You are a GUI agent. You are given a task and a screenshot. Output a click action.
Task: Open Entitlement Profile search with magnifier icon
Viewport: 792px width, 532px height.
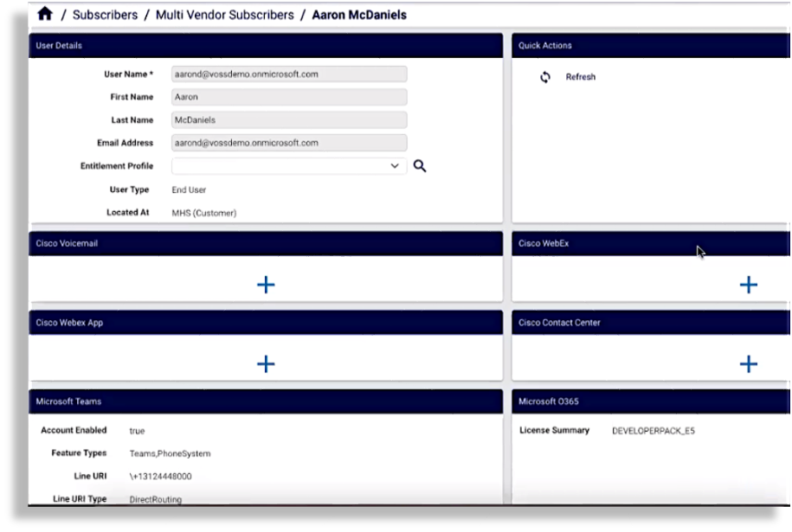420,165
